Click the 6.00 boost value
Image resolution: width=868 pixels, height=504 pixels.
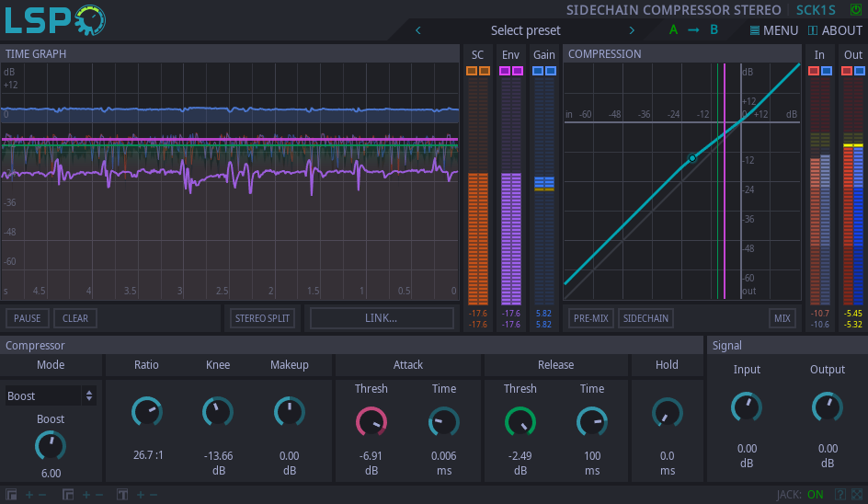(x=51, y=474)
